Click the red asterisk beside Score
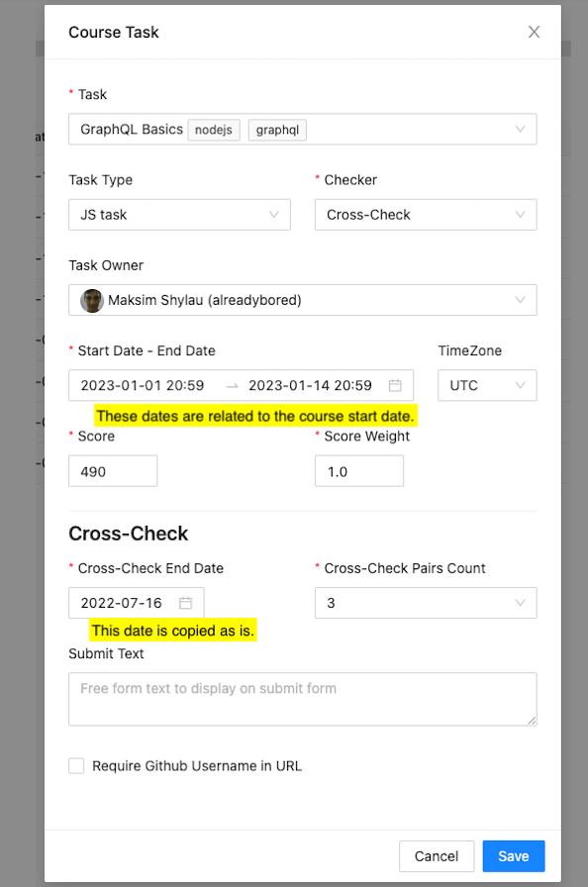The width and height of the screenshot is (588, 887). [72, 436]
